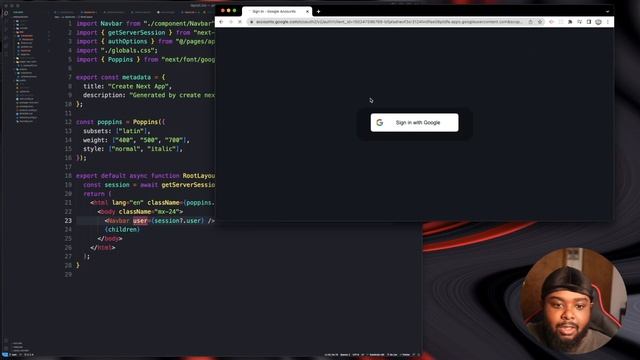Image resolution: width=640 pixels, height=360 pixels.
Task: Click the 'mx-24' className string
Action: tap(167, 211)
